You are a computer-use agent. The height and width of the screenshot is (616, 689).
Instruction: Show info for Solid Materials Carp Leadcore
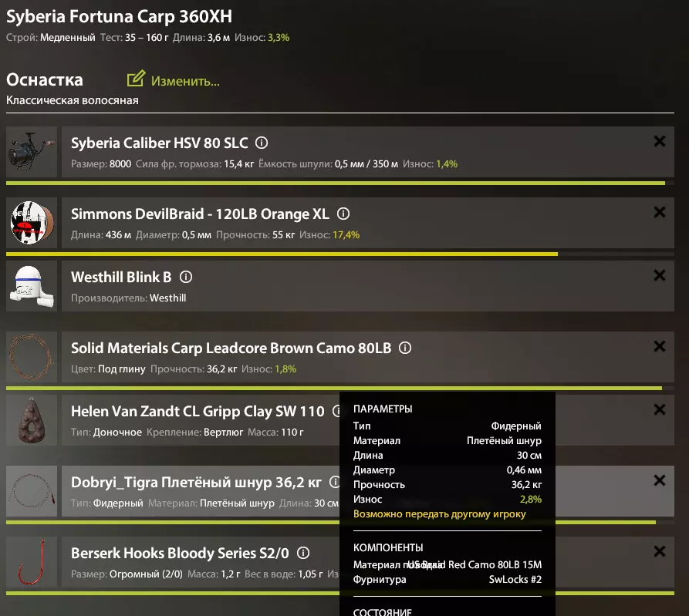tap(405, 348)
